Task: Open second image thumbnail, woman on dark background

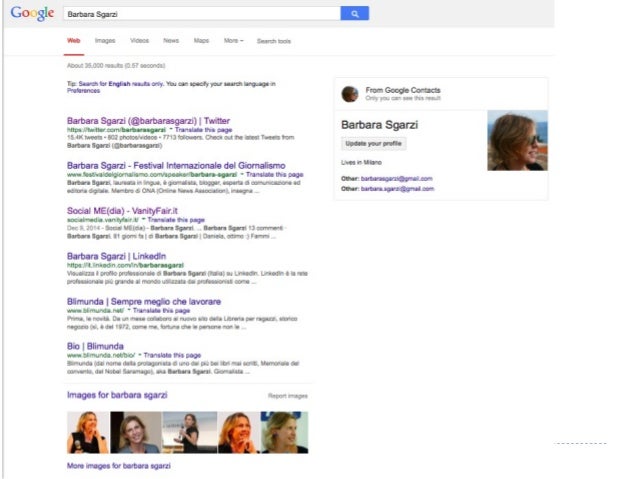Action: (136, 432)
